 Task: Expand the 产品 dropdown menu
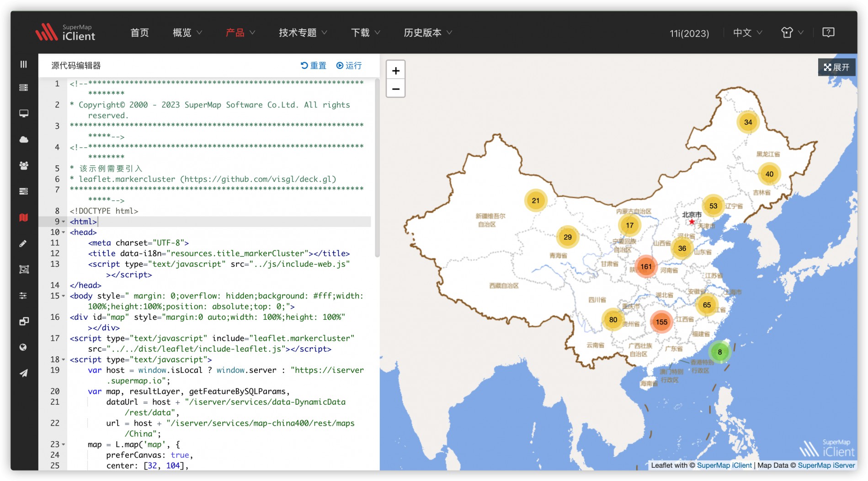coord(240,32)
